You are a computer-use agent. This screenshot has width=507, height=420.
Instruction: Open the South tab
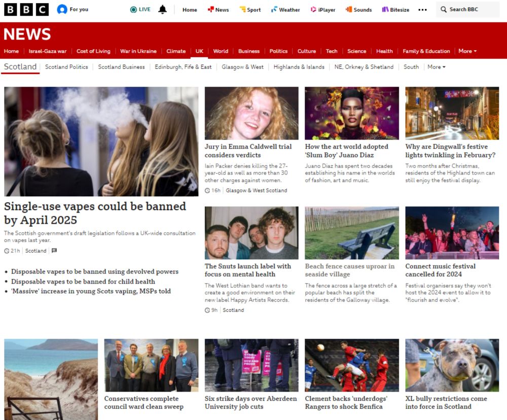tap(411, 67)
